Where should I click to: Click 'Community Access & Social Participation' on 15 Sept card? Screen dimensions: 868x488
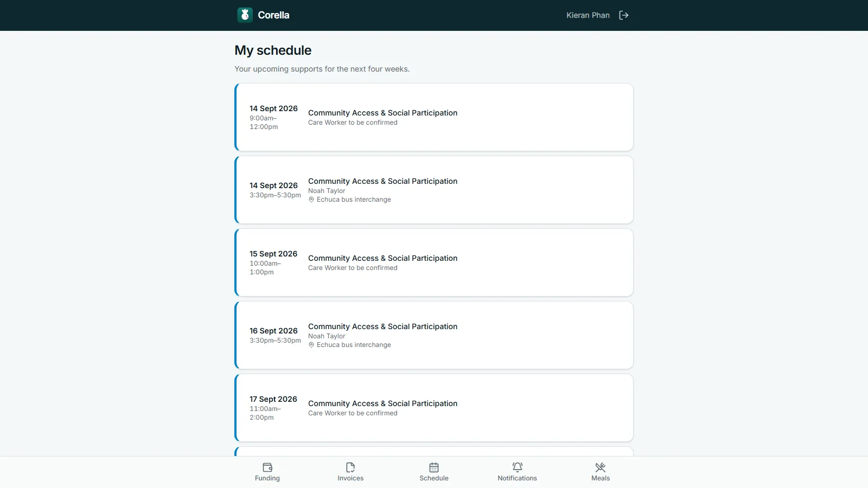pos(383,258)
